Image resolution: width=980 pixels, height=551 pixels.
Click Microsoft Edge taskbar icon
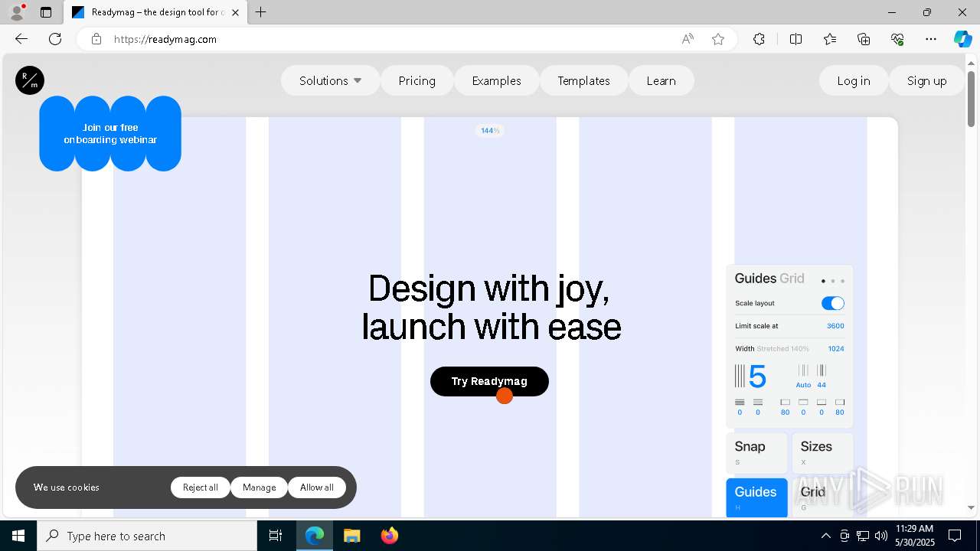(315, 536)
